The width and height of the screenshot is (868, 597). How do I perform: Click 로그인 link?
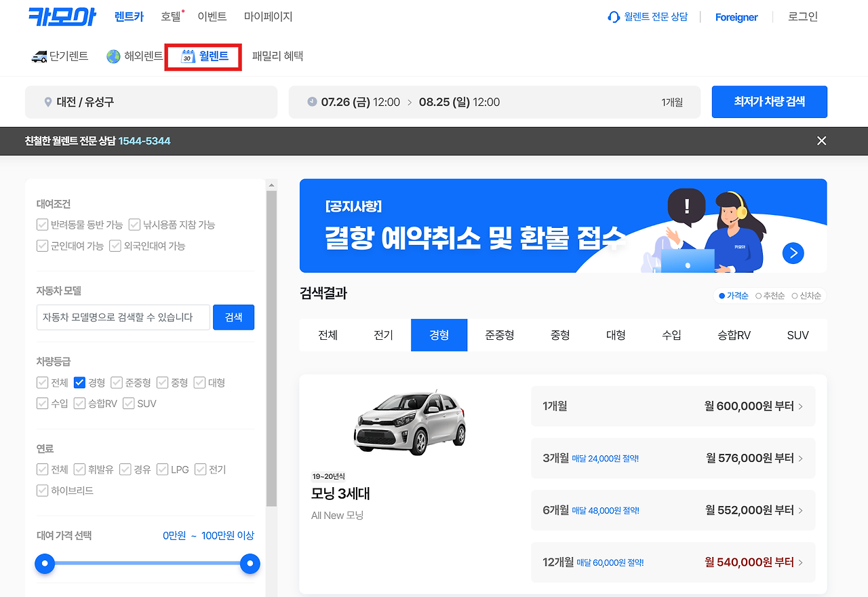[803, 17]
